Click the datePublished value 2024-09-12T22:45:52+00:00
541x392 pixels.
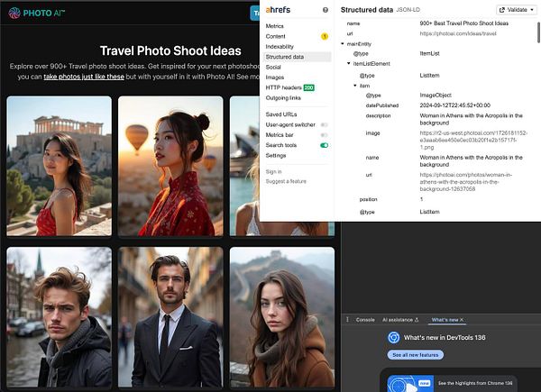pos(454,105)
